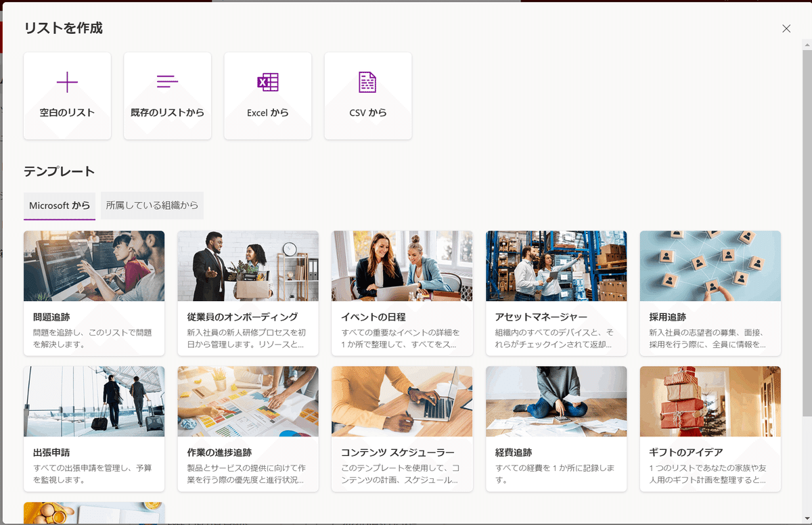Click 作業の進捗追跡 title text
The image size is (812, 525).
click(219, 453)
